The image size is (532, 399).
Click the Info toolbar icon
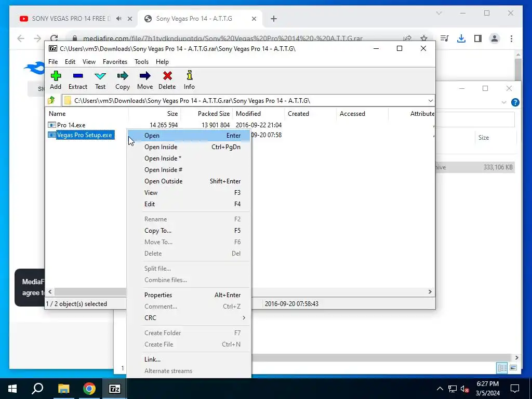point(189,80)
